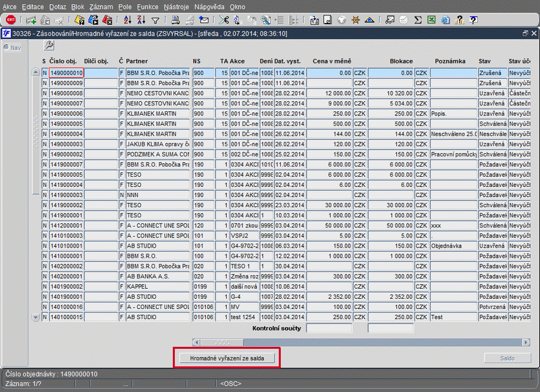Start query entry with the yellow question icon
Viewport: 540px width, 392px height.
coord(80,20)
